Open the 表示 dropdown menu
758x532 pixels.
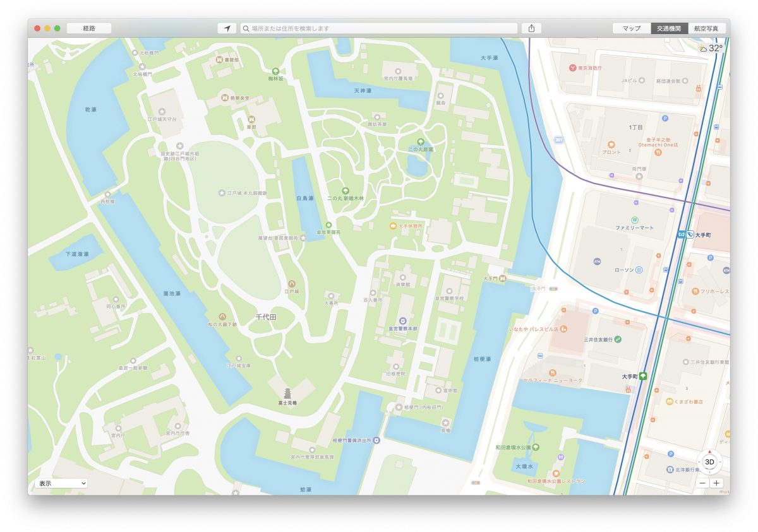pyautogui.click(x=61, y=483)
